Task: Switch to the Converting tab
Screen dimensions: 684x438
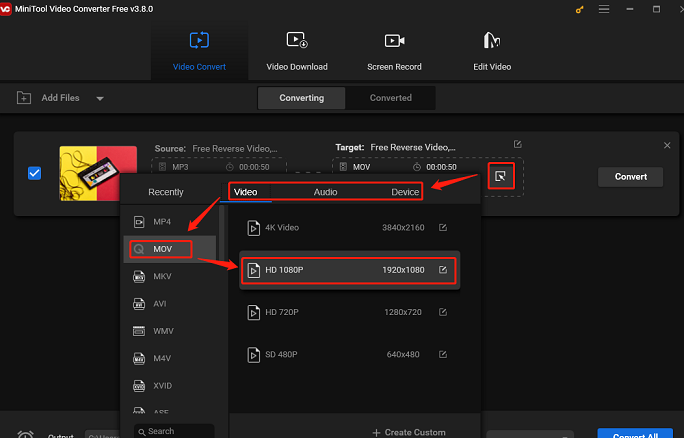Action: [301, 98]
